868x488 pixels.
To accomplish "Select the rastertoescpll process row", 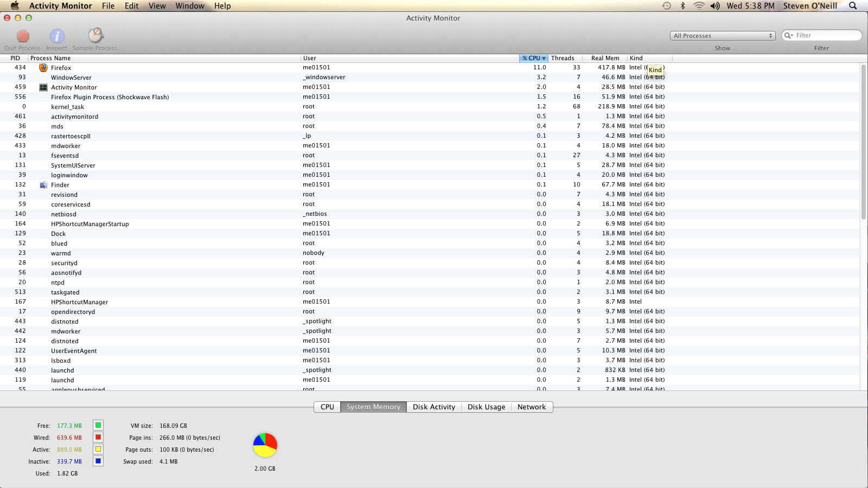I will click(x=430, y=136).
